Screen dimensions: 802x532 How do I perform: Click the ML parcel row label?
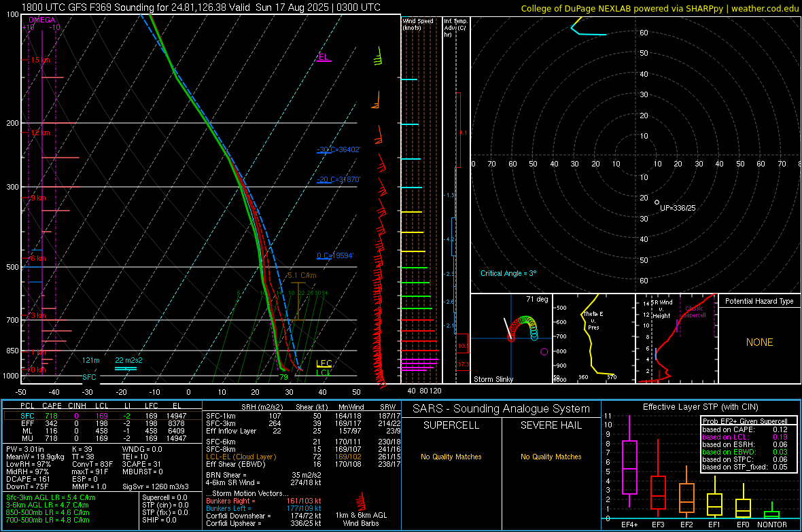[x=27, y=431]
